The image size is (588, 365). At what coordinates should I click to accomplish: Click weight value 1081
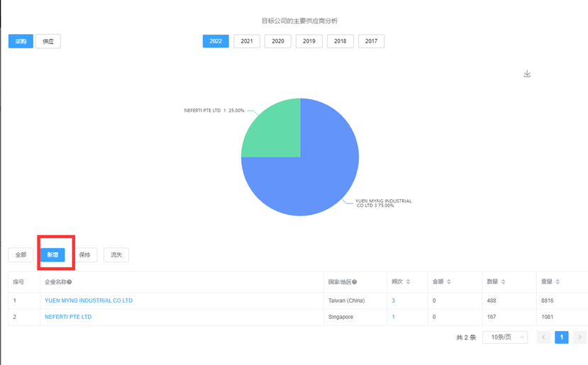tap(547, 317)
